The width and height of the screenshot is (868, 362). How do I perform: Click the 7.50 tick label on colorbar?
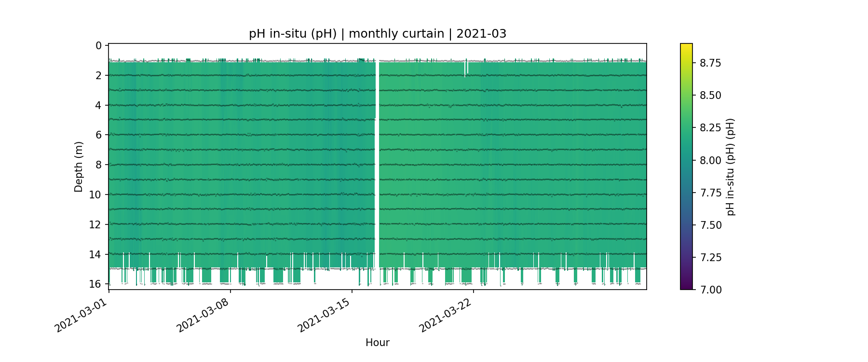710,225
